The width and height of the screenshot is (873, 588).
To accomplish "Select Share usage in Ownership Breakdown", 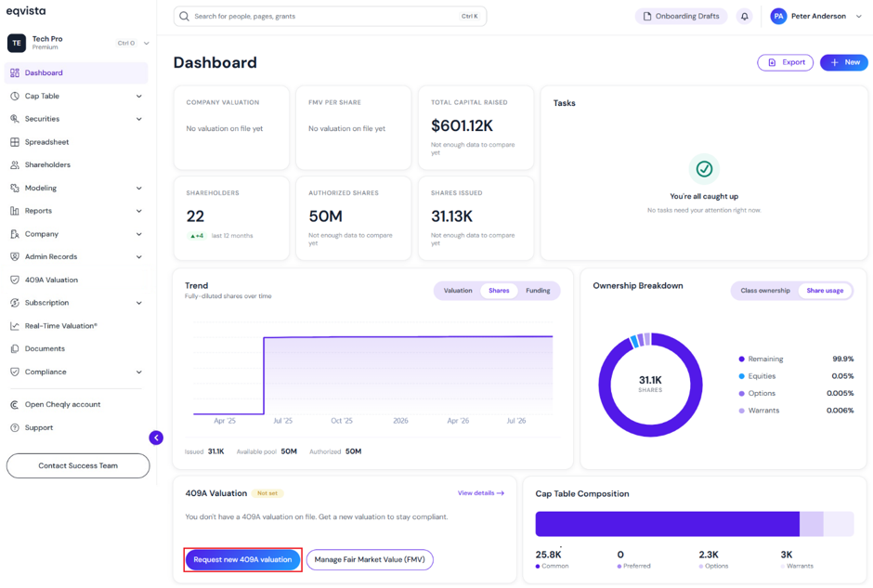I will tap(825, 291).
